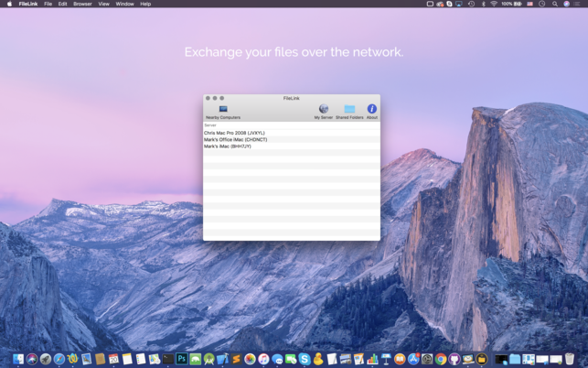Click the My Server globe icon
Image resolution: width=588 pixels, height=368 pixels.
[324, 110]
